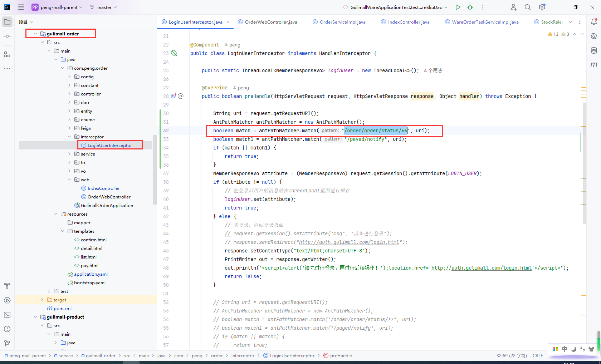
Task: Click caret position 32:69 status
Action: click(512, 355)
